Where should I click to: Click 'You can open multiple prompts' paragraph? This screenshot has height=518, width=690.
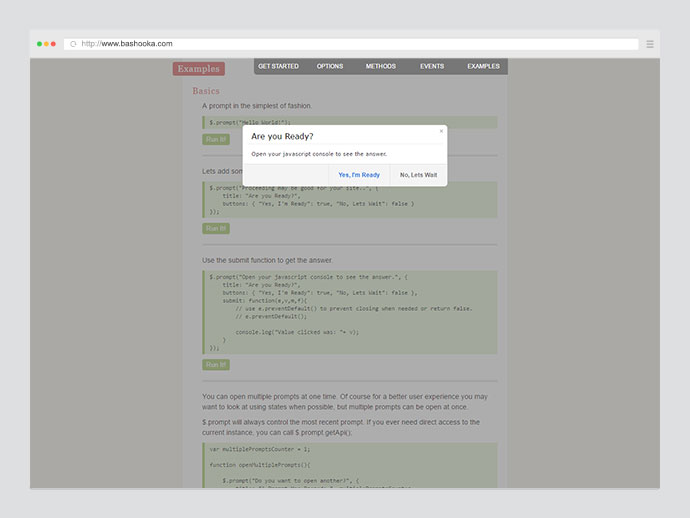coord(345,402)
